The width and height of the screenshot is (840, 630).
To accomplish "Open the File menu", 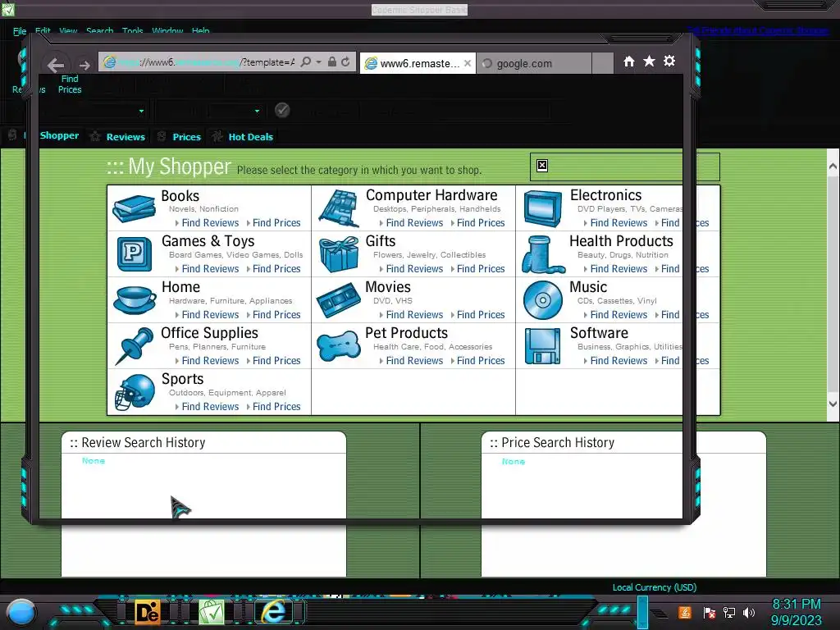I will (x=20, y=31).
